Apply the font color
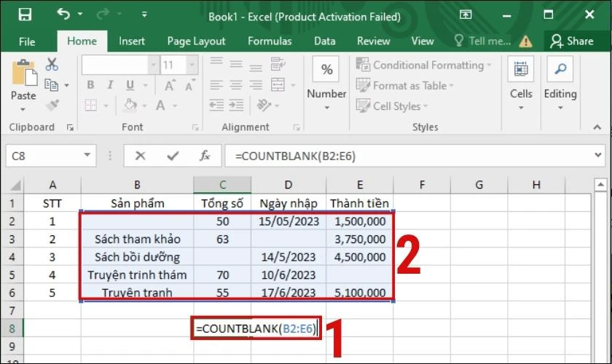The width and height of the screenshot is (612, 364). (160, 106)
